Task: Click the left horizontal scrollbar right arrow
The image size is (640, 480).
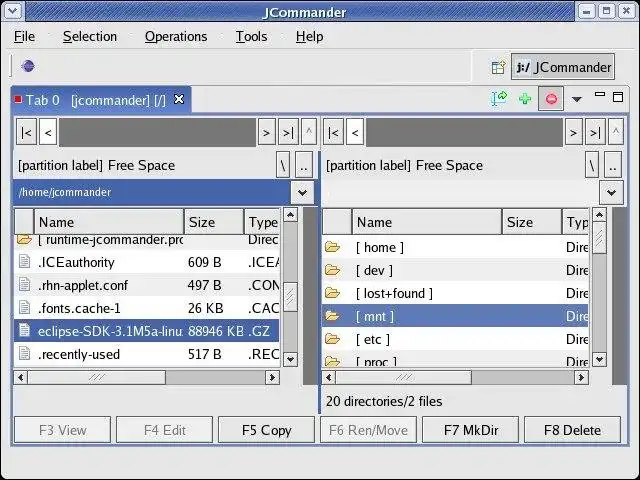Action: [x=272, y=377]
